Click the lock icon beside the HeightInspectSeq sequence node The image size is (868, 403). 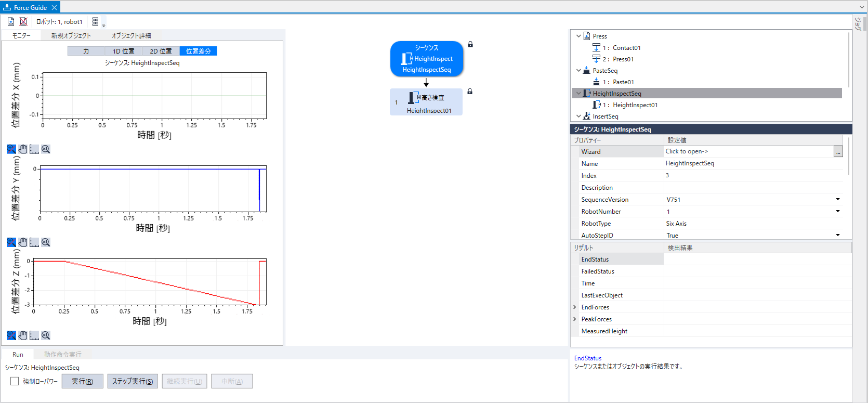[x=470, y=44]
